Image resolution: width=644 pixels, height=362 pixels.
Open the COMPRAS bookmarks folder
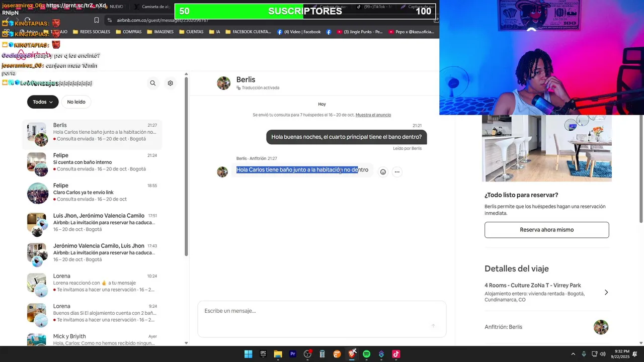129,32
